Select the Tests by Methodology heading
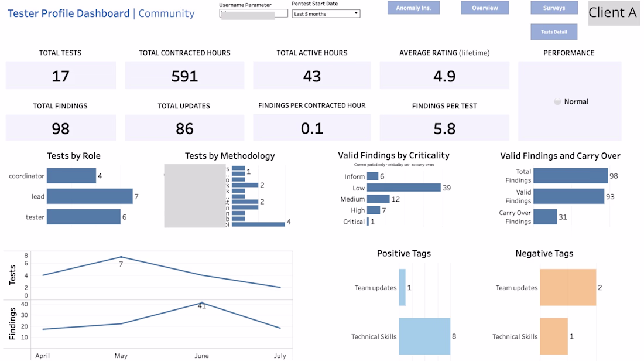The image size is (644, 361). tap(229, 156)
